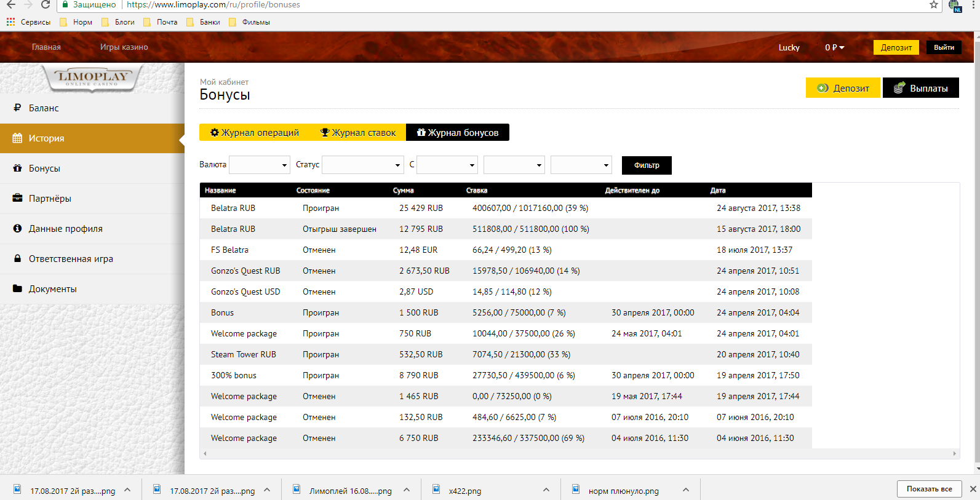Click the gear icon in Журнал операций tab
This screenshot has width=980, height=500.
(215, 132)
